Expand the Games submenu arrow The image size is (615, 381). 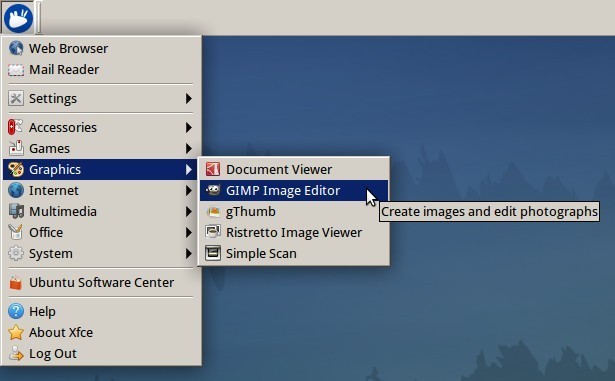pos(189,148)
